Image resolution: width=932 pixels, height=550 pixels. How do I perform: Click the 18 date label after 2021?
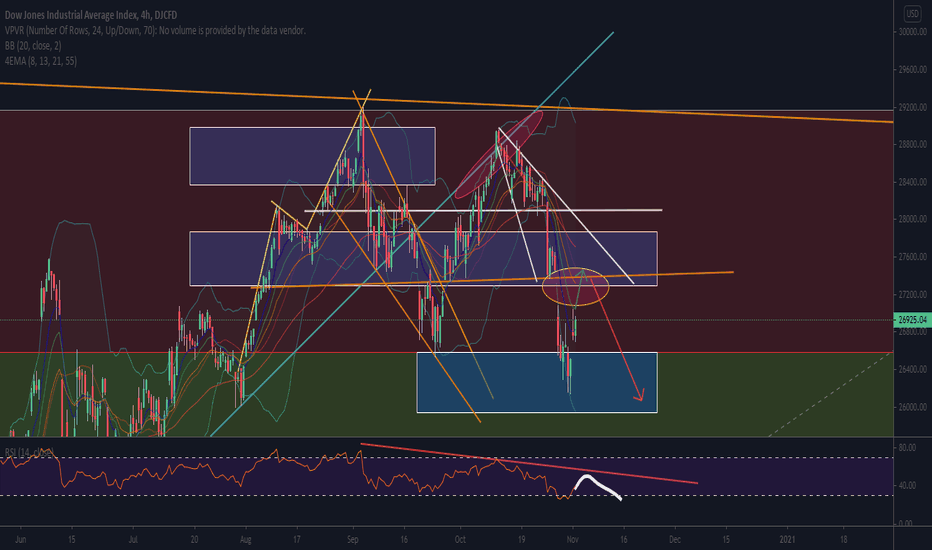[x=843, y=540]
